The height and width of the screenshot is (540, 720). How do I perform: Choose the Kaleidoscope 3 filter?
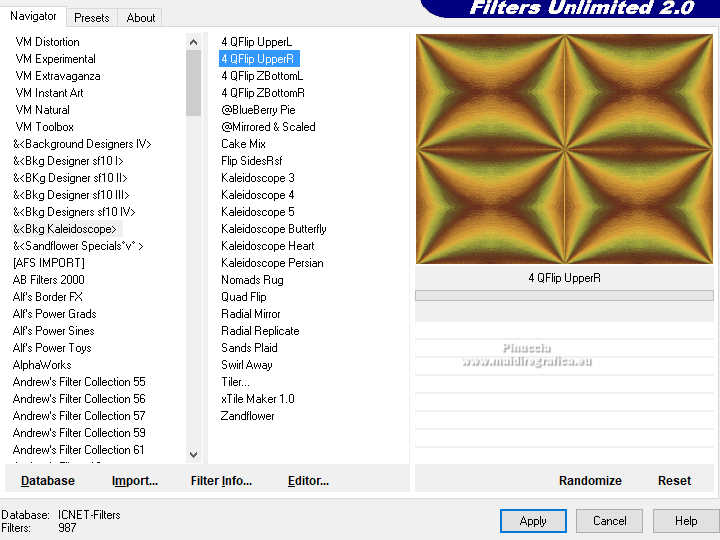coord(258,178)
